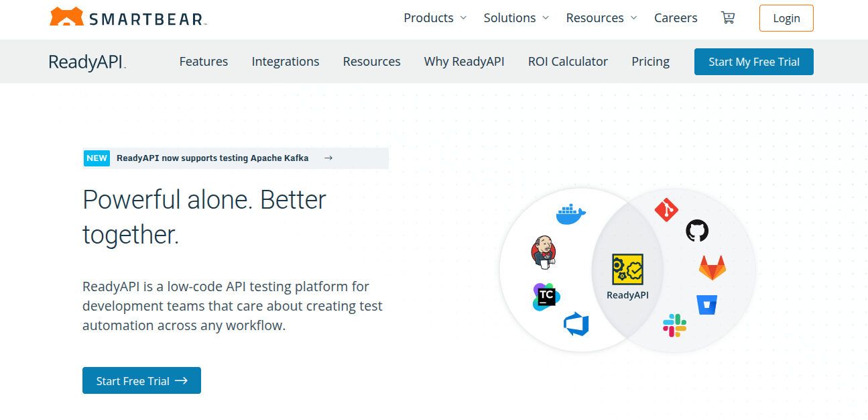Click the arrow in the Kafka banner
The height and width of the screenshot is (420, 868).
click(x=328, y=158)
